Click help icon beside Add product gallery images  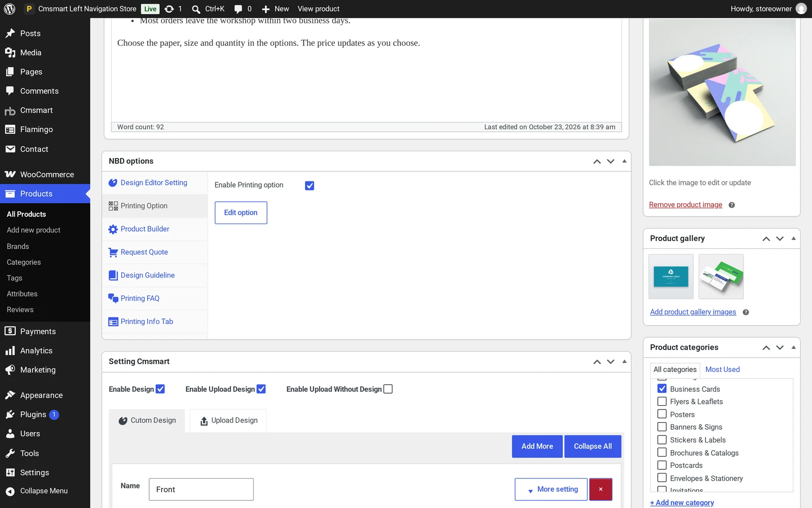tap(746, 312)
